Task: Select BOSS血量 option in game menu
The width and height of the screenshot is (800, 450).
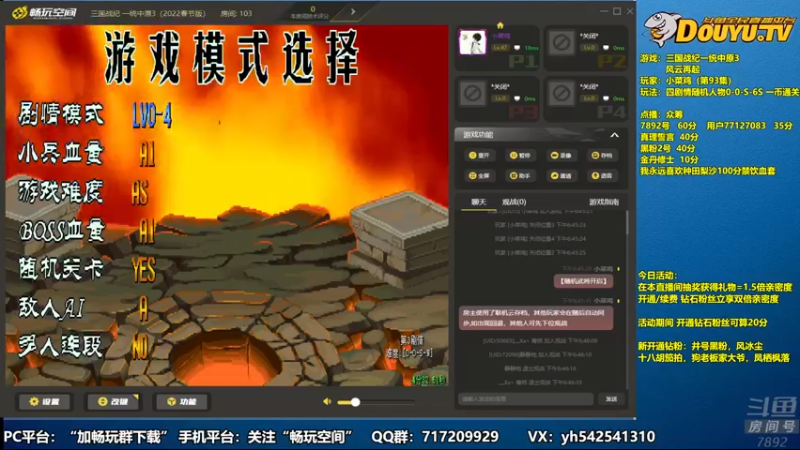Action: tap(61, 231)
